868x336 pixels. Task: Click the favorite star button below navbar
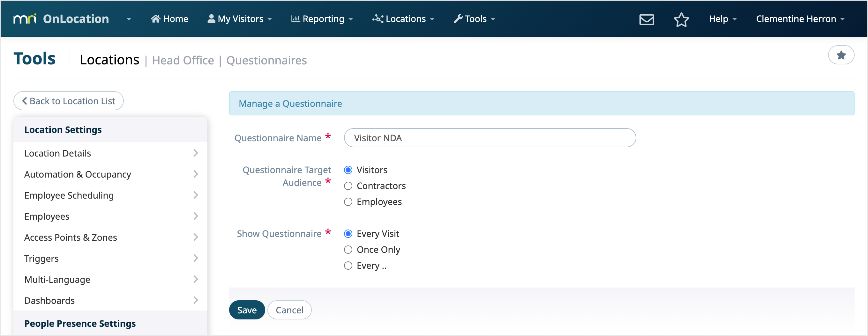pos(841,55)
